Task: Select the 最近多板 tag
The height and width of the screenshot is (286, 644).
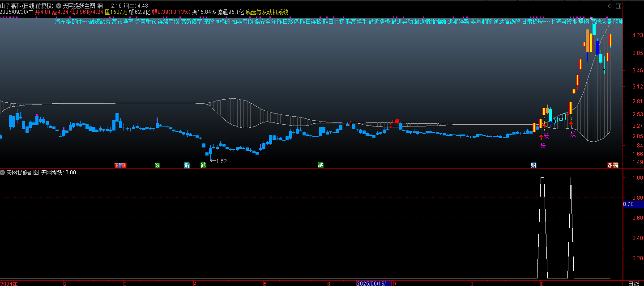Action: (380, 21)
